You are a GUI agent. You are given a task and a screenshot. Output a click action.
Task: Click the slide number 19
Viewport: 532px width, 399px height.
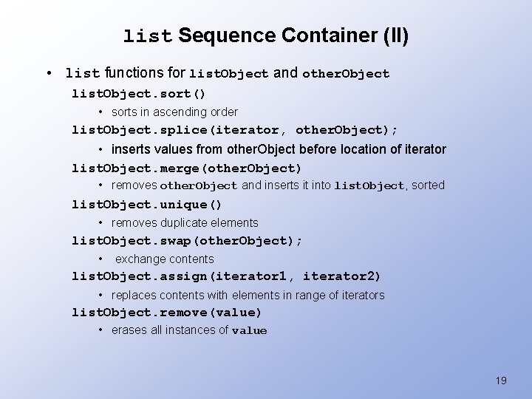click(x=501, y=381)
